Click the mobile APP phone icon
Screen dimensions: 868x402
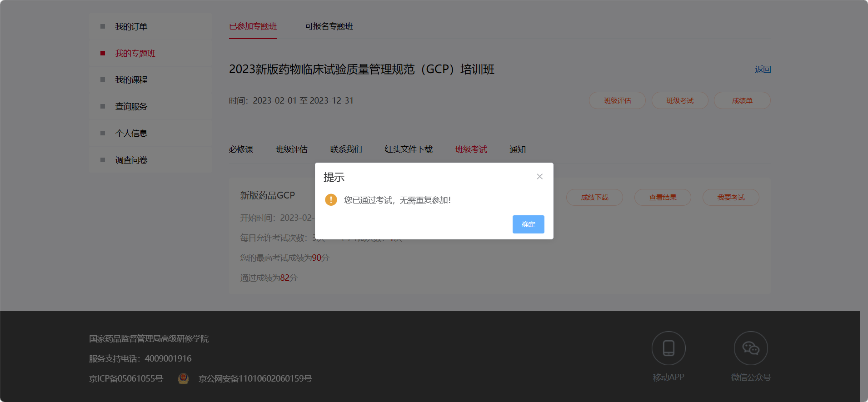668,348
